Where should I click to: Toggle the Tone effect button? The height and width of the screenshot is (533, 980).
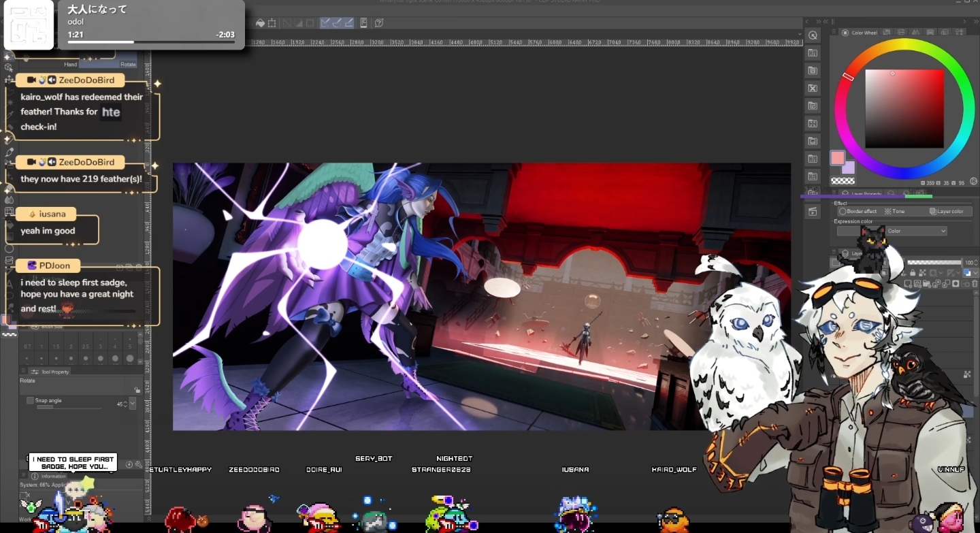coord(894,212)
